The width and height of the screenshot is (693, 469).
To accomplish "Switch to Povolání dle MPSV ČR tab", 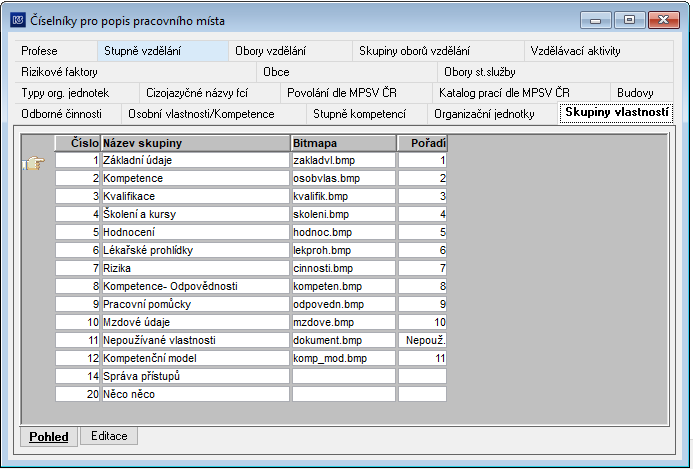I will (356, 93).
